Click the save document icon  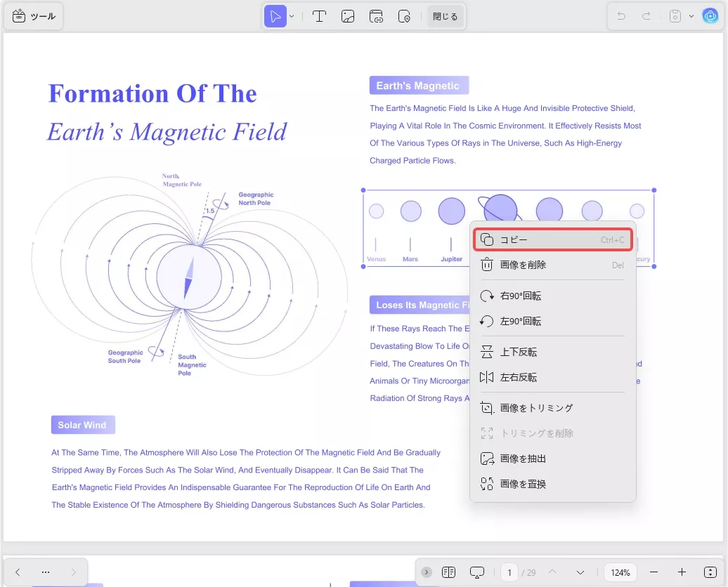[675, 16]
